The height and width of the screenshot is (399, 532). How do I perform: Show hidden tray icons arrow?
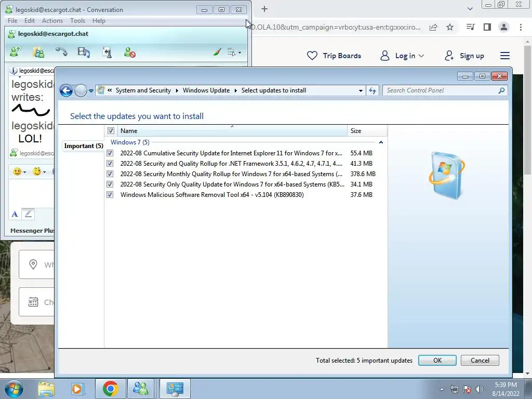442,389
